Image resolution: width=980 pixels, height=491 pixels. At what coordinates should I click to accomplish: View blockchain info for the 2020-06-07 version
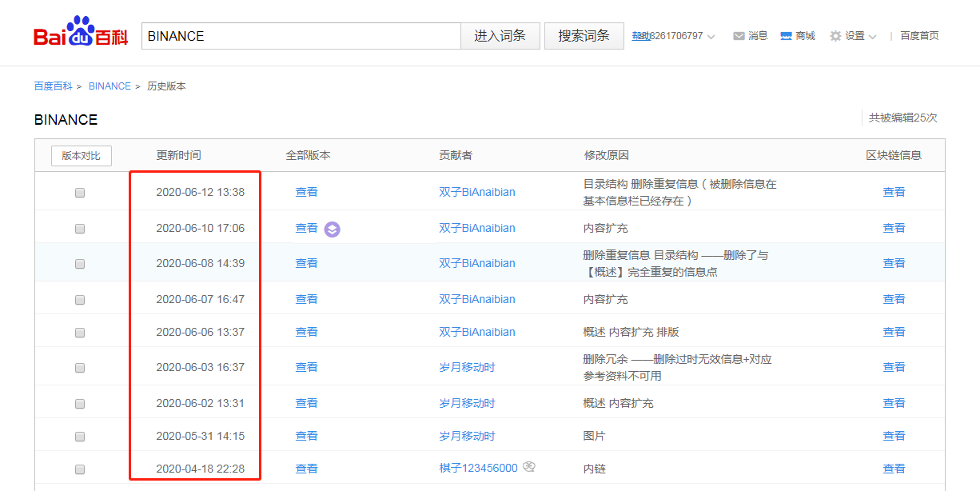pos(894,299)
